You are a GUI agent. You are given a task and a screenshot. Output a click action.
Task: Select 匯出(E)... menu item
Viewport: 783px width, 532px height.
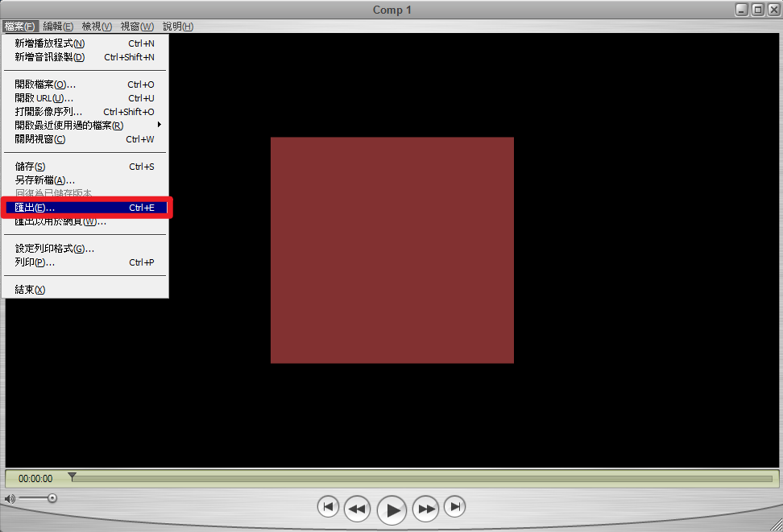click(x=85, y=208)
